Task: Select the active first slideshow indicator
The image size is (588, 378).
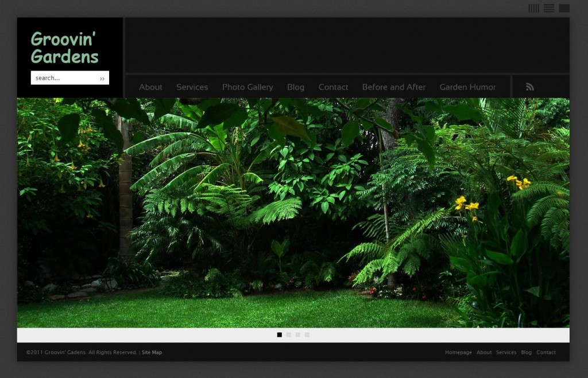Action: 279,334
